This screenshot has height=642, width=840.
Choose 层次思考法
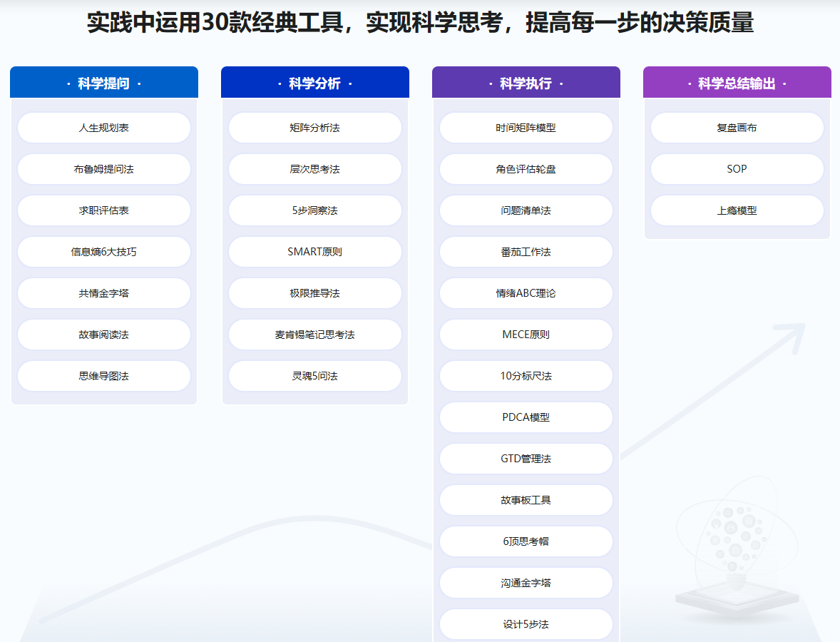315,169
